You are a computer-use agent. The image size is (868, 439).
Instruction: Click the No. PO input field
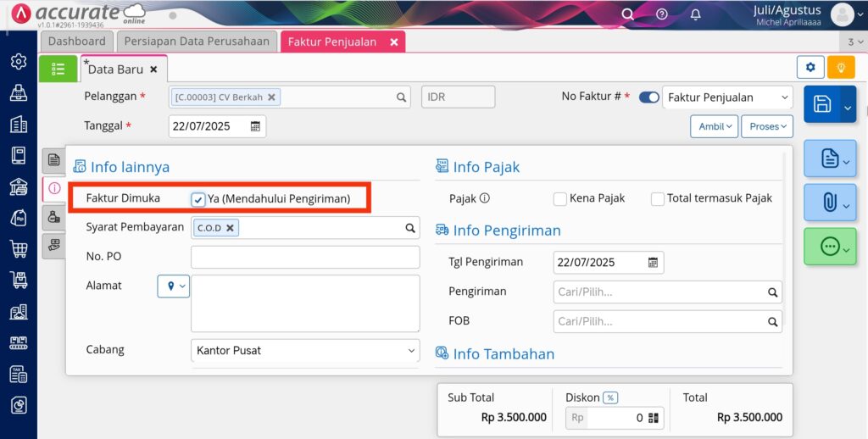pos(305,258)
